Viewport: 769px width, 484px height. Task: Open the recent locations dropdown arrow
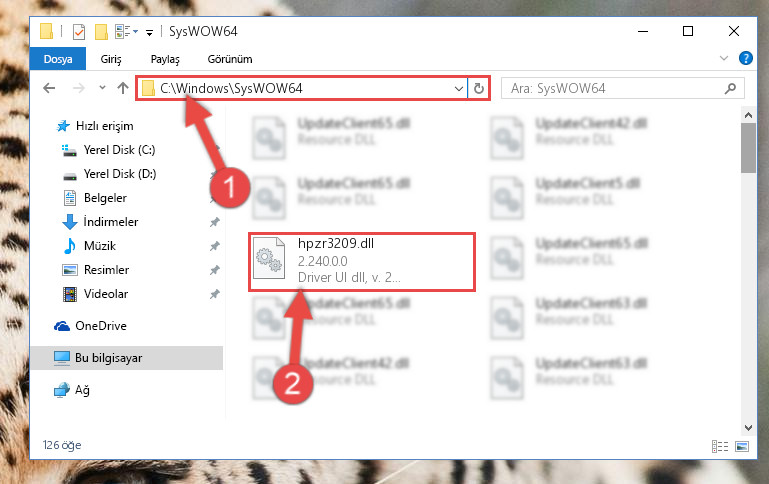102,88
